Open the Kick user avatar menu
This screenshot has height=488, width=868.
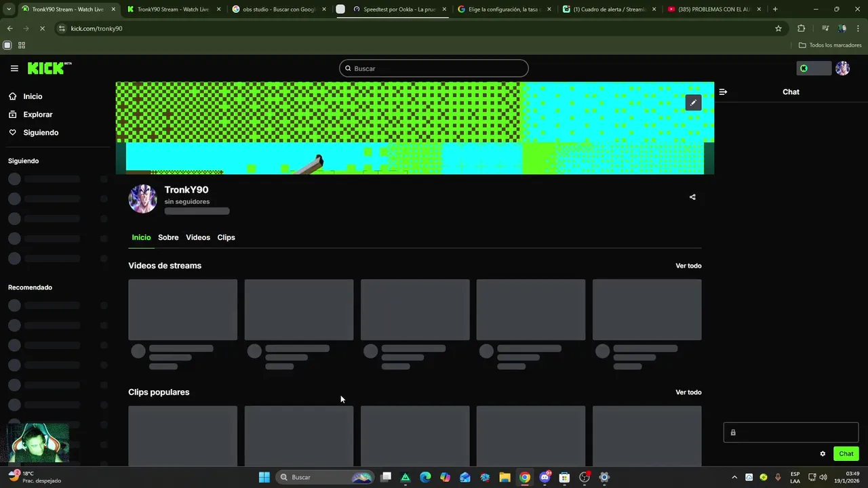843,68
